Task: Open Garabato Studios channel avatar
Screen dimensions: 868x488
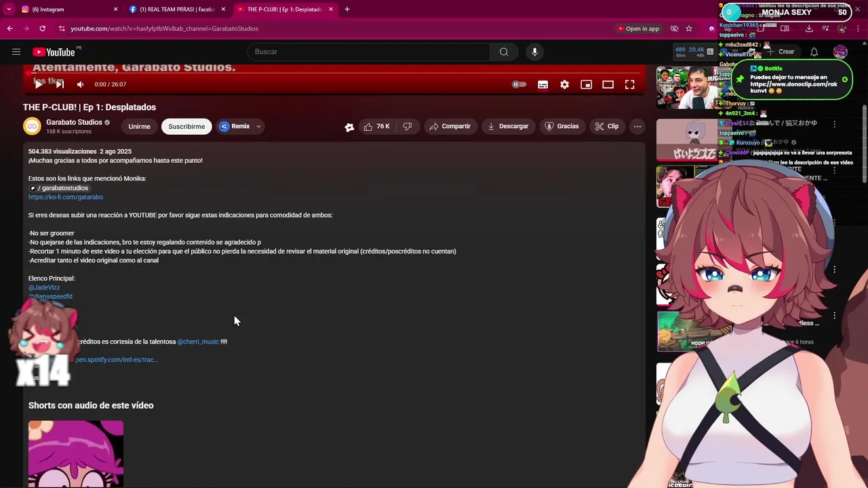Action: pyautogui.click(x=32, y=126)
